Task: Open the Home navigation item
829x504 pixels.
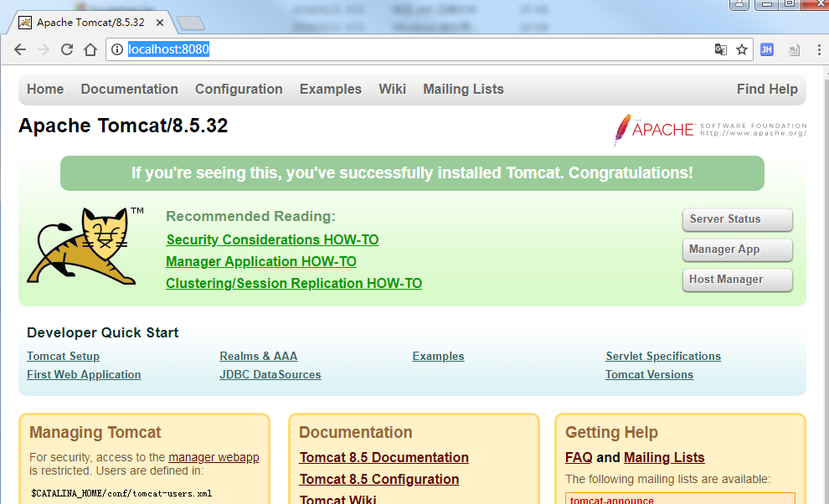Action: click(x=45, y=90)
